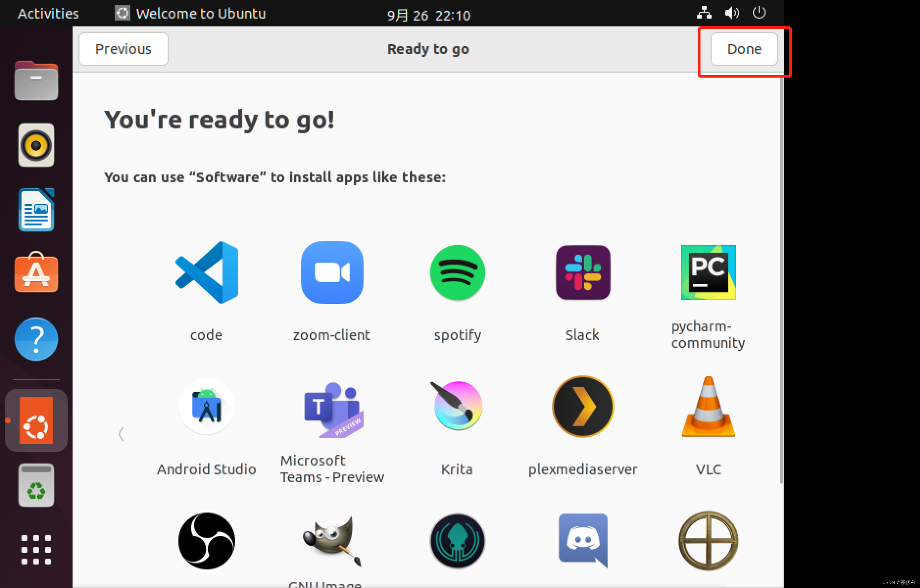Image resolution: width=920 pixels, height=588 pixels.
Task: Open Help from the dock
Action: (x=36, y=339)
